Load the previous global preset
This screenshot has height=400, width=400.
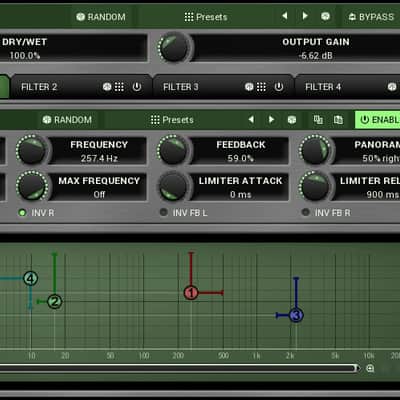click(x=284, y=16)
